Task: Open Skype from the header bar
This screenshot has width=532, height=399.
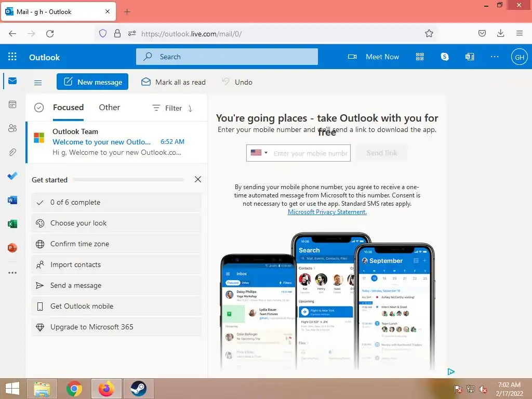Action: (445, 57)
